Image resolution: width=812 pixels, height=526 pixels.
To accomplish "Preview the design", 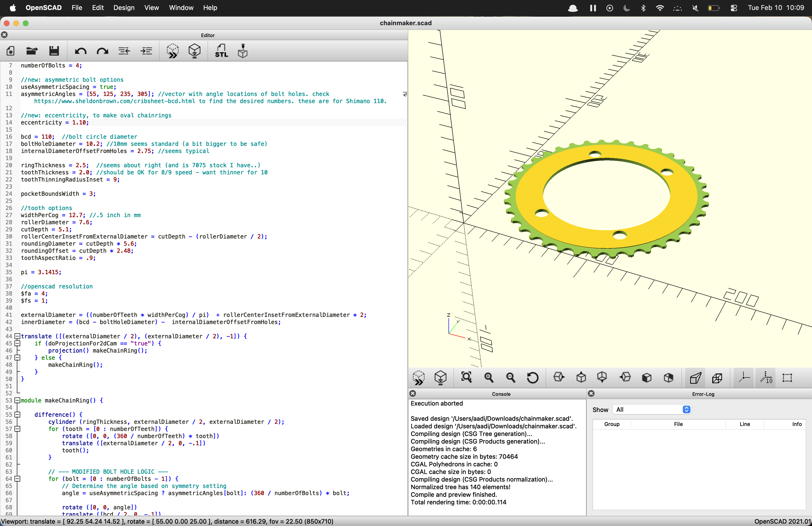I will (x=172, y=51).
